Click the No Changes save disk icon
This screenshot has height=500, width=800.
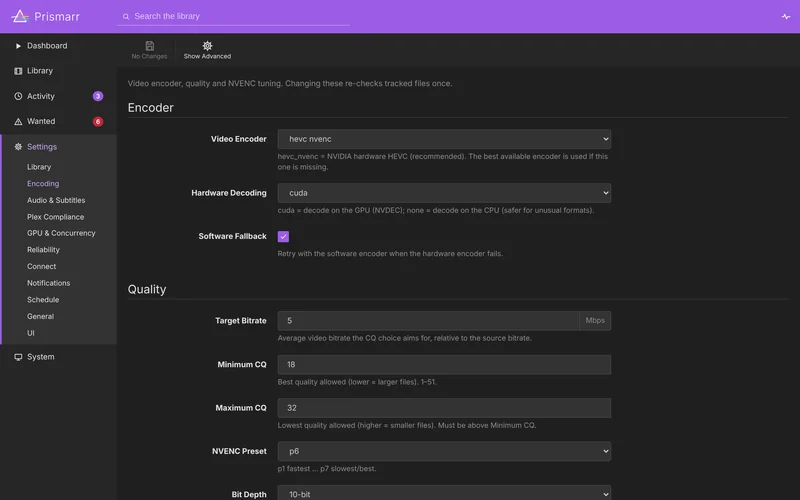pos(149,46)
